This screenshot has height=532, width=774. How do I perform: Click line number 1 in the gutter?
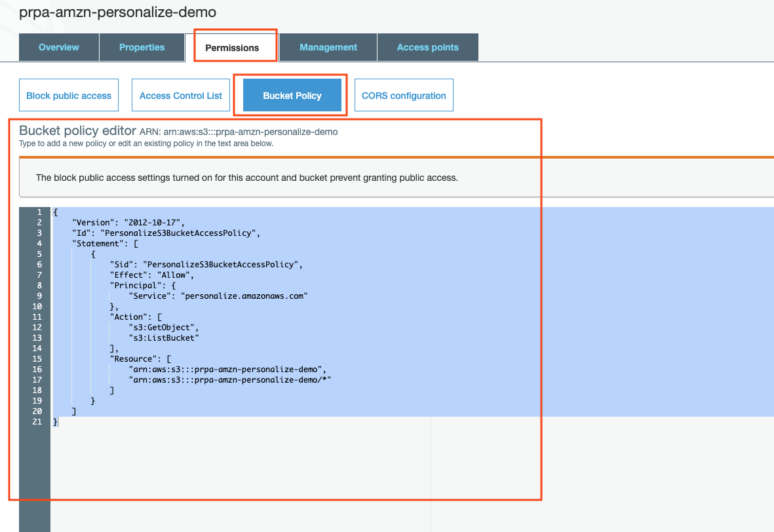coord(39,212)
